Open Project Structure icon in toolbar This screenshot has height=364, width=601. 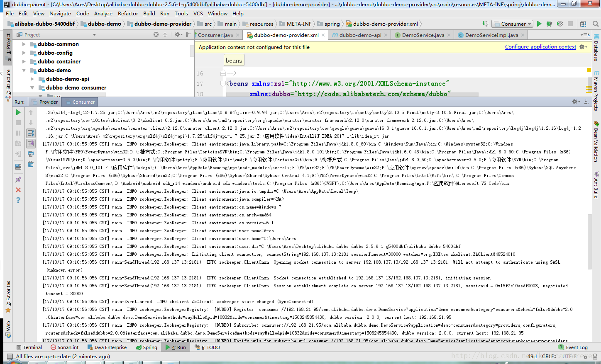(x=583, y=24)
